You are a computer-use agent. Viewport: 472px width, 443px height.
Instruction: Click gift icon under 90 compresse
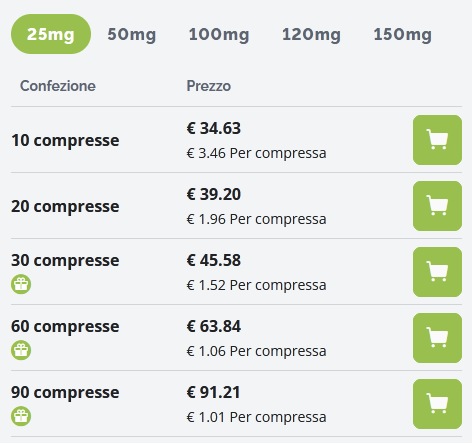(21, 416)
